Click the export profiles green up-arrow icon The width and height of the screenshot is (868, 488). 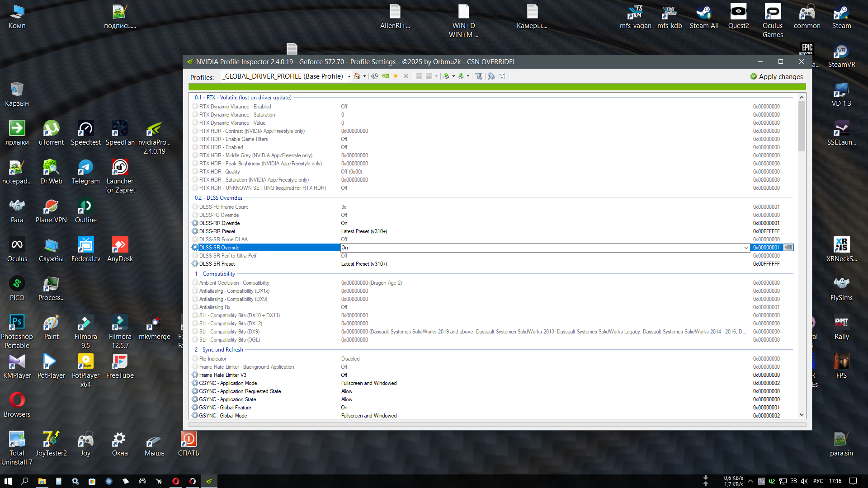click(x=446, y=76)
